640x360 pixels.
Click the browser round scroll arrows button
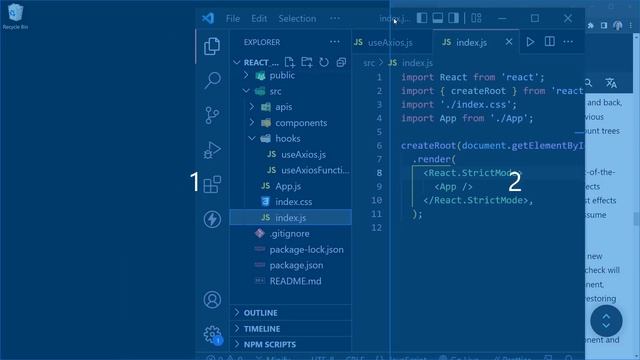tap(606, 321)
